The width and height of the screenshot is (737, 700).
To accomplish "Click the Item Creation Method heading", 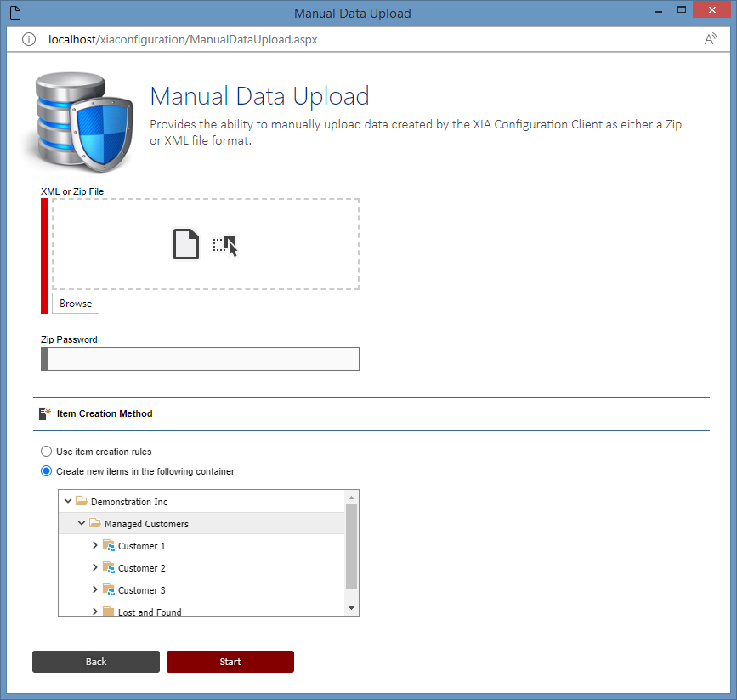I will pyautogui.click(x=105, y=413).
